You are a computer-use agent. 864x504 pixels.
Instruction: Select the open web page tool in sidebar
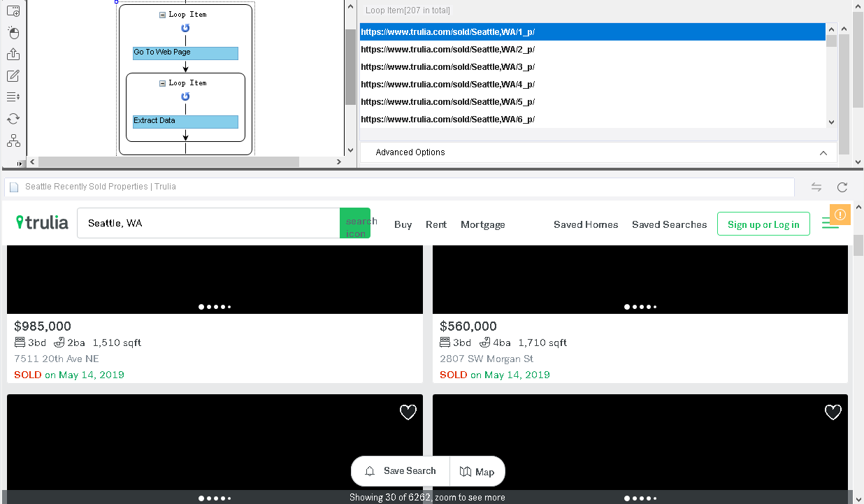pyautogui.click(x=13, y=11)
